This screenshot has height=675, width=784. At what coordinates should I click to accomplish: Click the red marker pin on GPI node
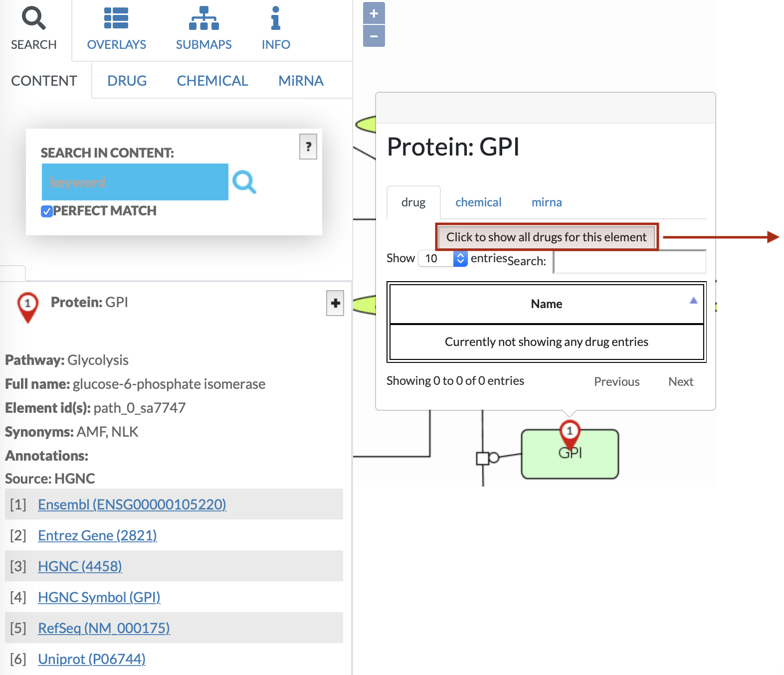pos(569,432)
